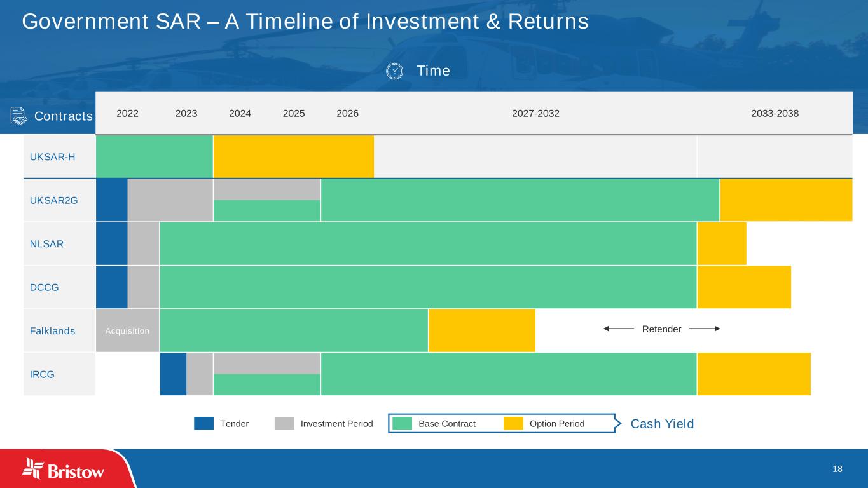Select the NLSAR contract row label

(46, 243)
